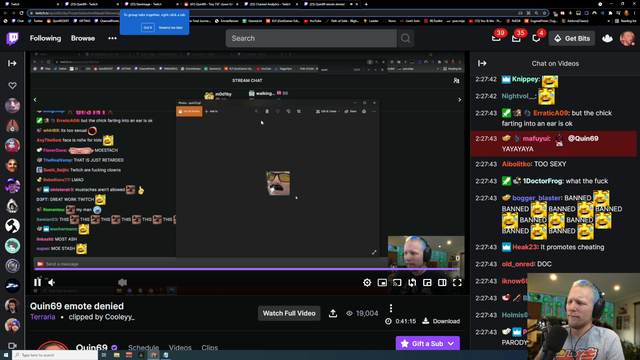Viewport: 640px width, 360px height.
Task: Pause the clip playback
Action: point(38,282)
